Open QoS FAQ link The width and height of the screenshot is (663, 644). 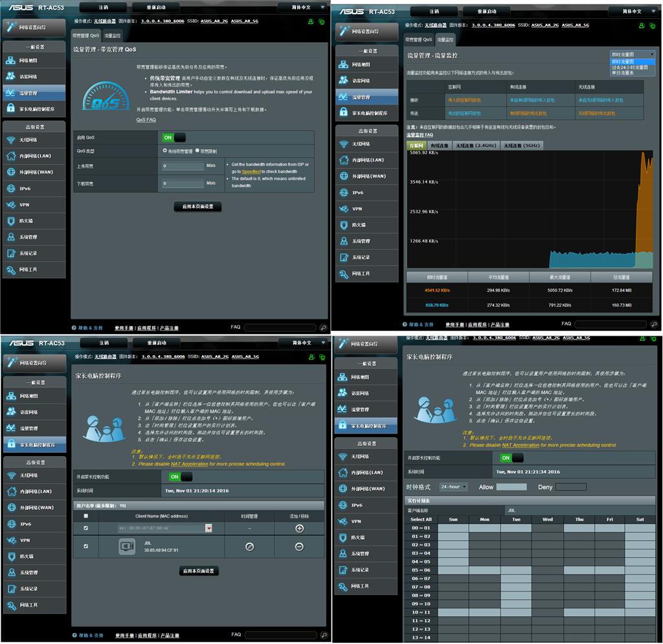pyautogui.click(x=146, y=120)
